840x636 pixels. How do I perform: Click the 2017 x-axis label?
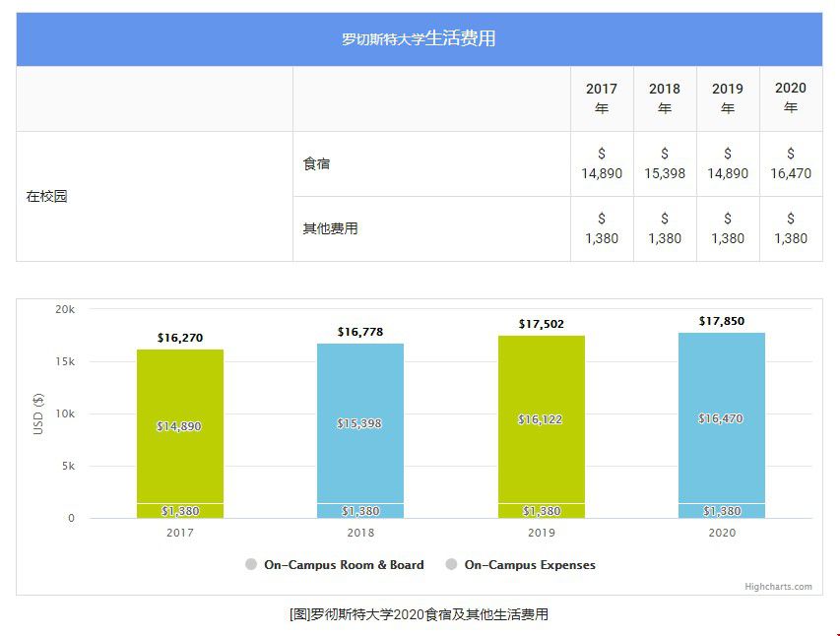[x=180, y=534]
